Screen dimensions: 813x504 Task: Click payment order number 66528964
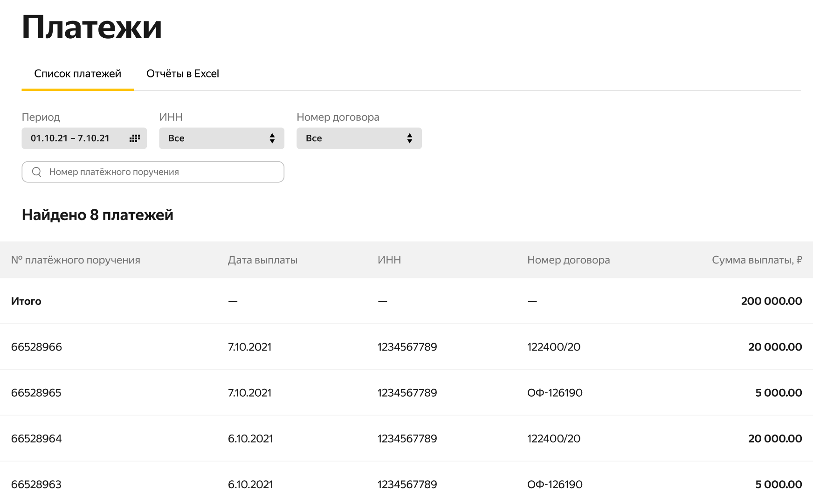point(36,439)
